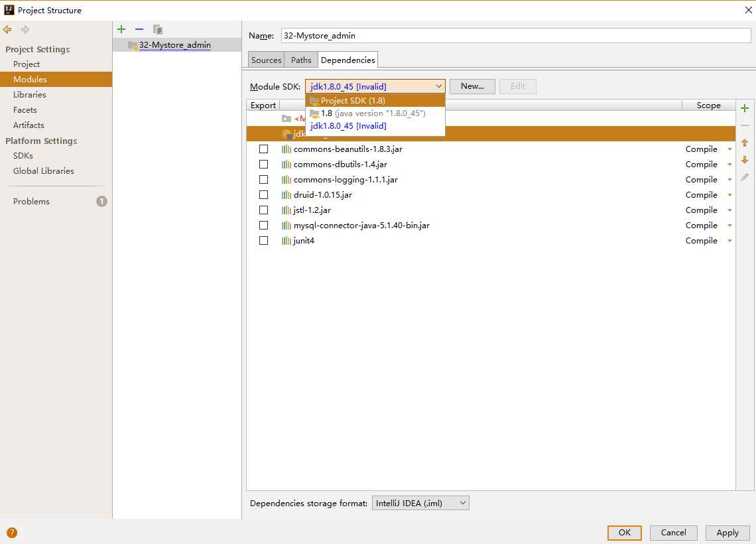Viewport: 756px width, 544px height.
Task: Open scope dropdown for commons-logging-1.1.1.jar
Action: (730, 179)
